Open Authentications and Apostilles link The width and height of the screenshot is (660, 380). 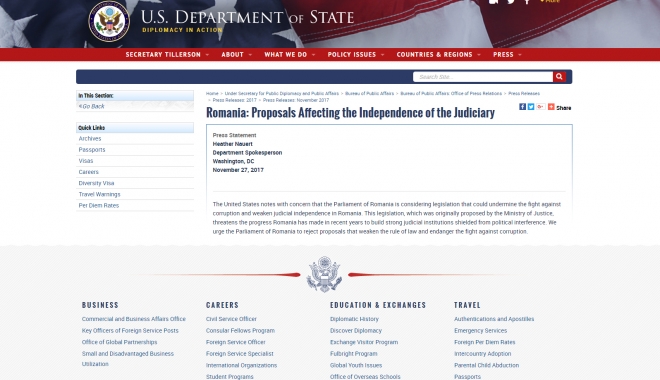coord(494,319)
